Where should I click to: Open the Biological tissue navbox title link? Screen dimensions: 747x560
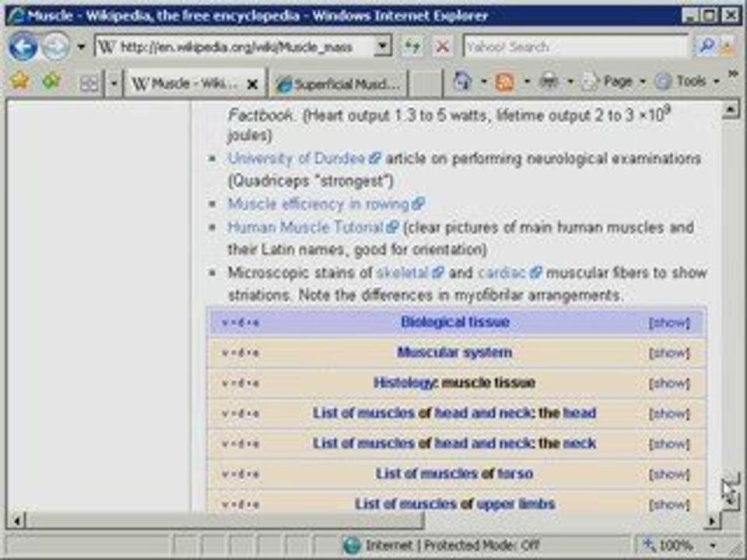pos(455,322)
